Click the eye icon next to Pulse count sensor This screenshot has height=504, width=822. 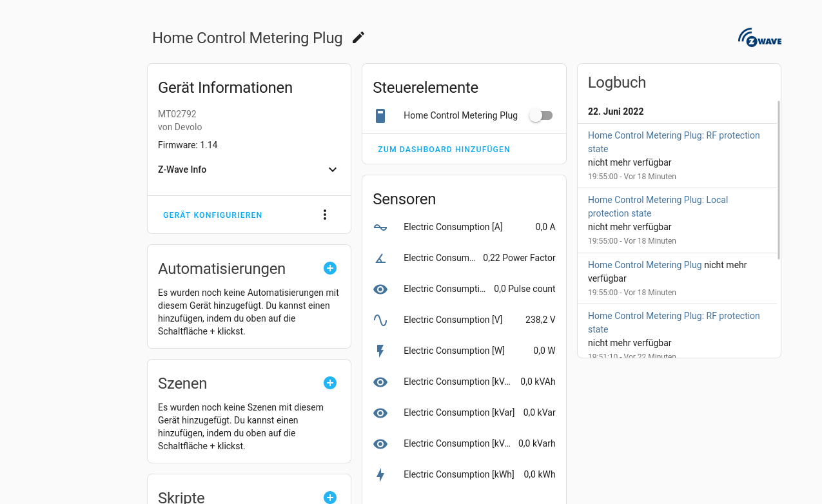[x=380, y=289]
